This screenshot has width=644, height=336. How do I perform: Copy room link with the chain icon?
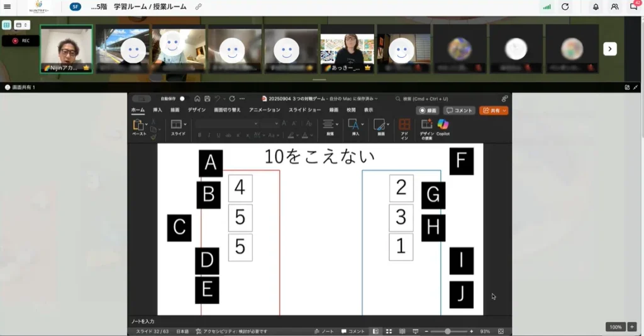click(x=199, y=7)
